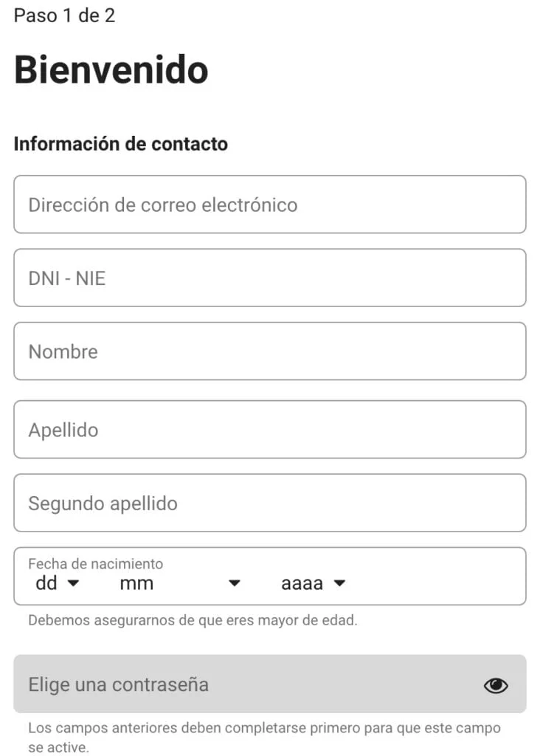Click into the Apellido field
Viewport: 540px width, 756px height.
pyautogui.click(x=269, y=430)
